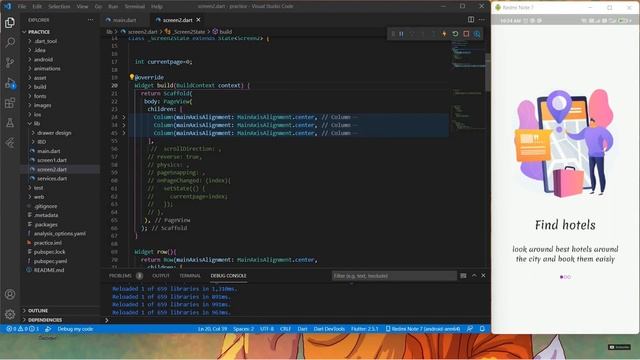Open the widget inspector from debug toolbar
Image resolution: width=640 pixels, height=360 pixels.
[477, 34]
